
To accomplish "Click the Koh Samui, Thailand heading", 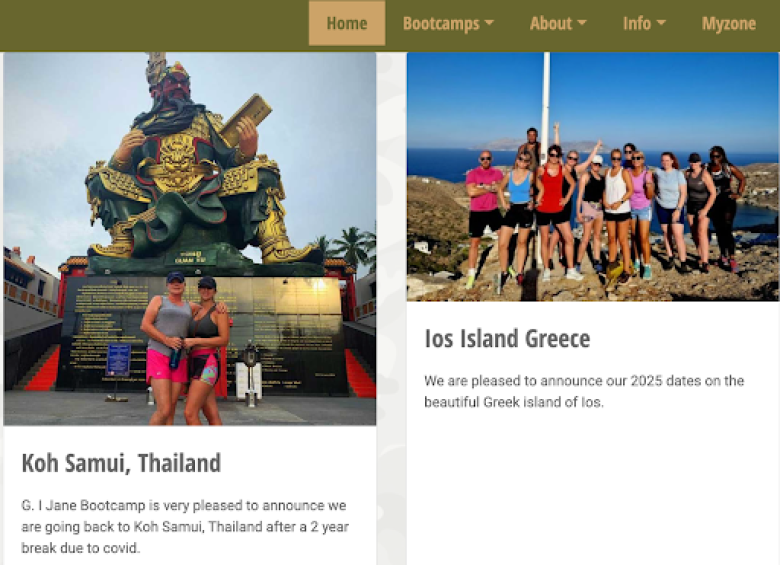I will tap(121, 463).
